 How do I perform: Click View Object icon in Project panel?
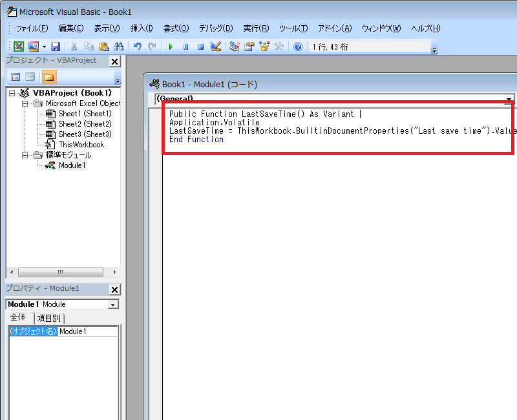[x=30, y=77]
